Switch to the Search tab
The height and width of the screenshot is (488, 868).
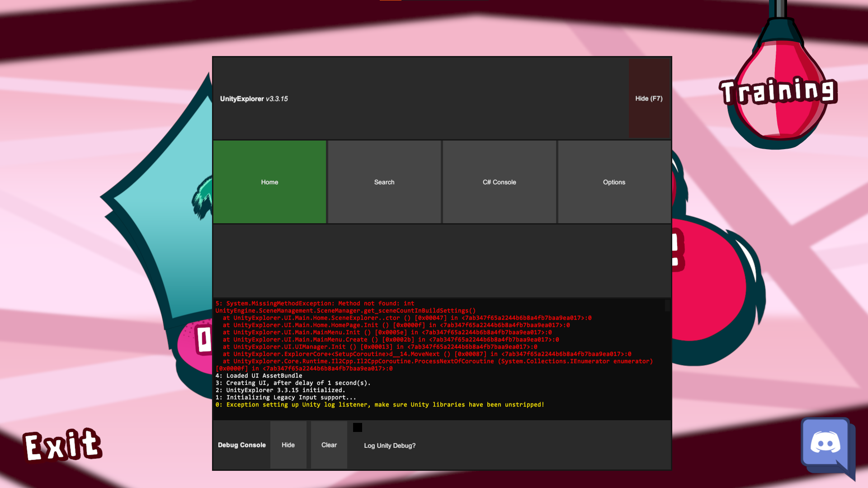click(x=384, y=182)
